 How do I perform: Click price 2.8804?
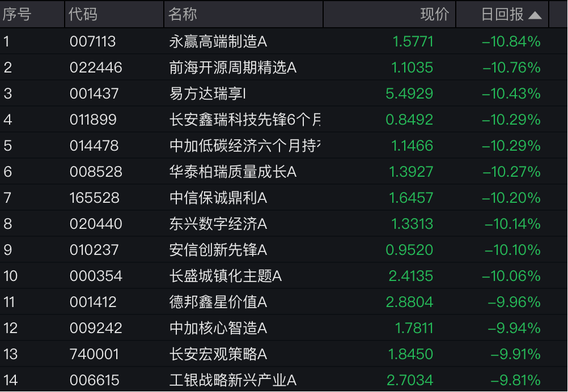coord(409,302)
